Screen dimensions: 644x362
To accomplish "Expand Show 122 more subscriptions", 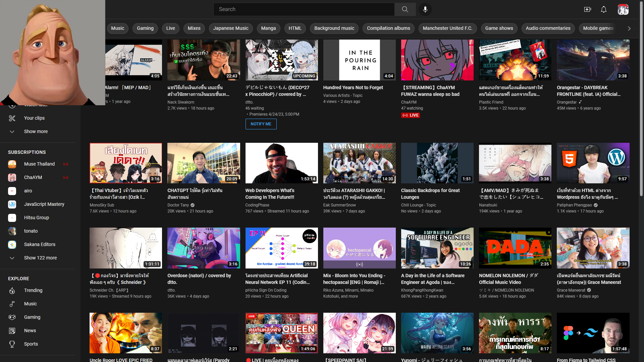I will [x=40, y=258].
